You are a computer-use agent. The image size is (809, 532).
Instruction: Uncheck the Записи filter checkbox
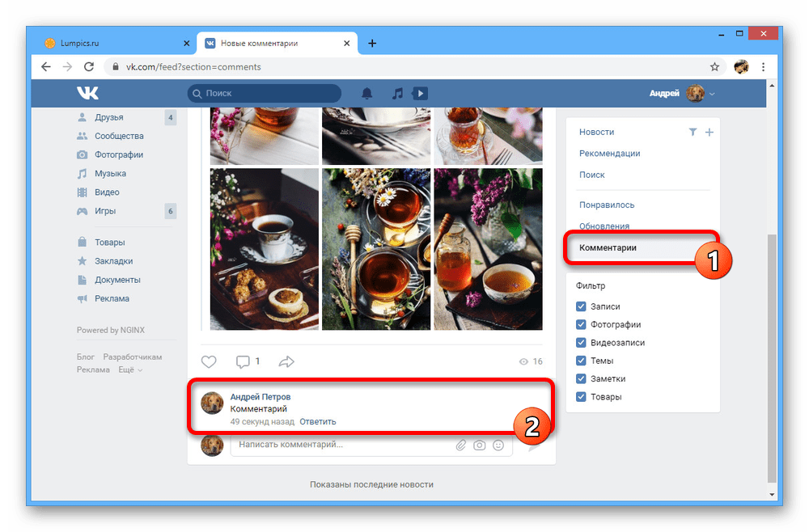581,306
